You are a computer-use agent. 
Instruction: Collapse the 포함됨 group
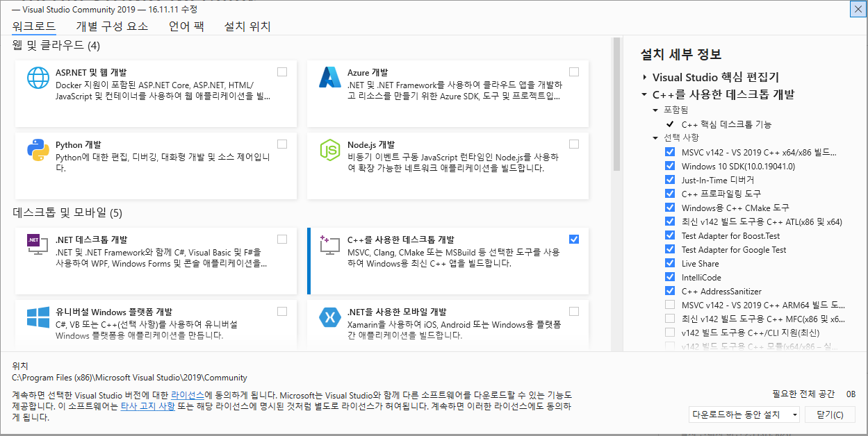[x=655, y=110]
